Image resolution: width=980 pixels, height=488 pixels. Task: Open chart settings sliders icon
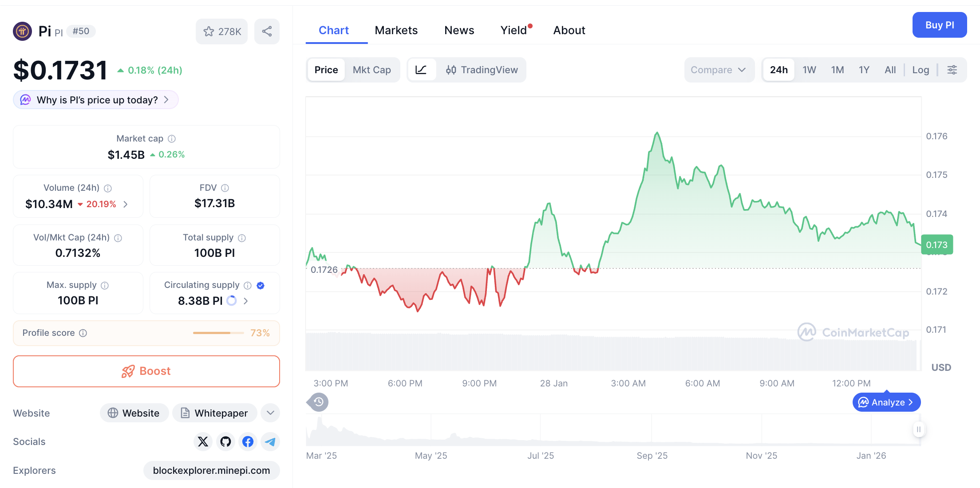[x=952, y=70]
